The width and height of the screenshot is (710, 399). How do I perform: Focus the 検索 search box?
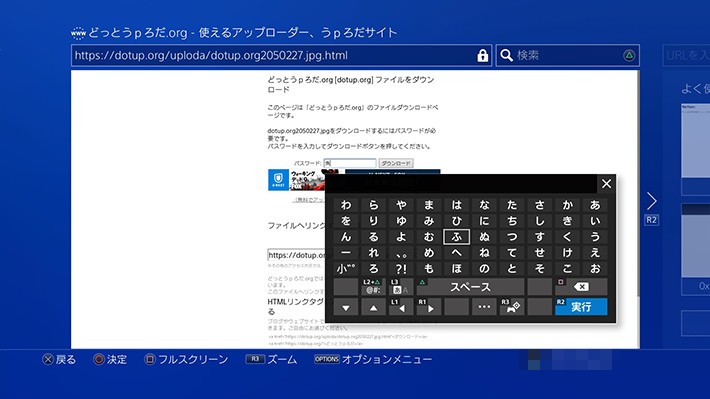tap(567, 56)
